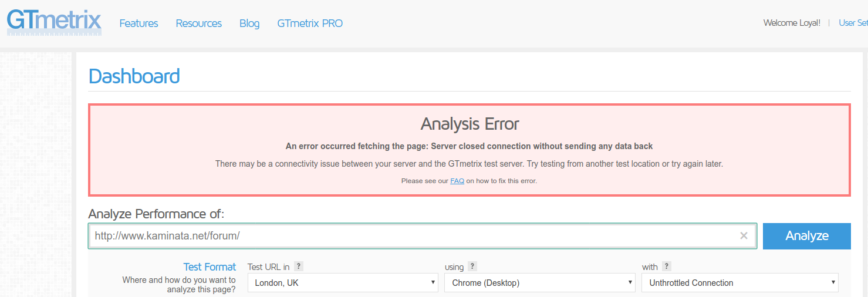This screenshot has width=868, height=297.
Task: Open the Features menu
Action: tap(139, 23)
